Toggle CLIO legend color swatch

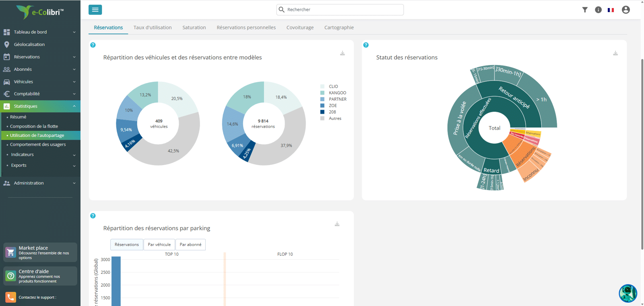[x=322, y=87]
